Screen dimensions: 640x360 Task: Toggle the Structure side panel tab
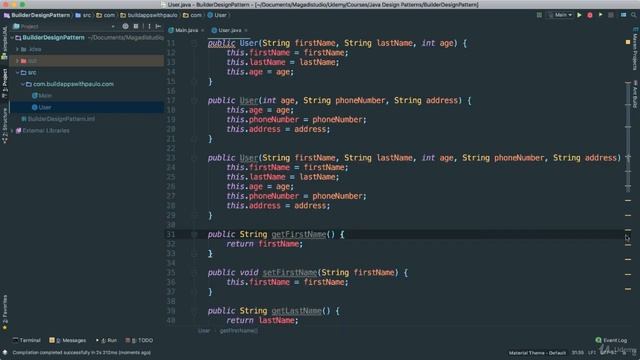click(x=4, y=126)
